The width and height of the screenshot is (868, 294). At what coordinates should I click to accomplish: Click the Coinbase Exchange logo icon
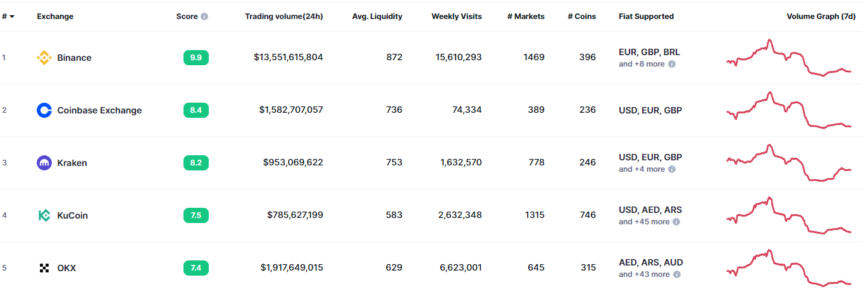click(44, 110)
